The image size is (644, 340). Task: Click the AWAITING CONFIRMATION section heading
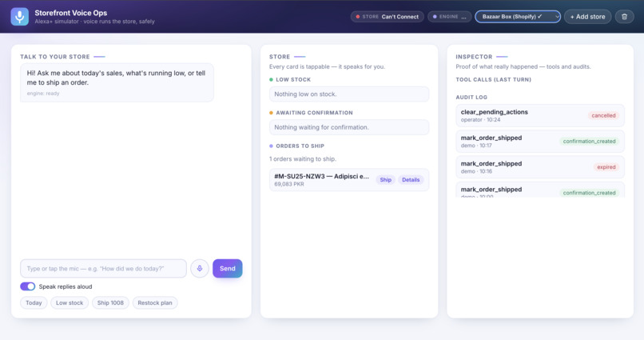click(x=314, y=113)
